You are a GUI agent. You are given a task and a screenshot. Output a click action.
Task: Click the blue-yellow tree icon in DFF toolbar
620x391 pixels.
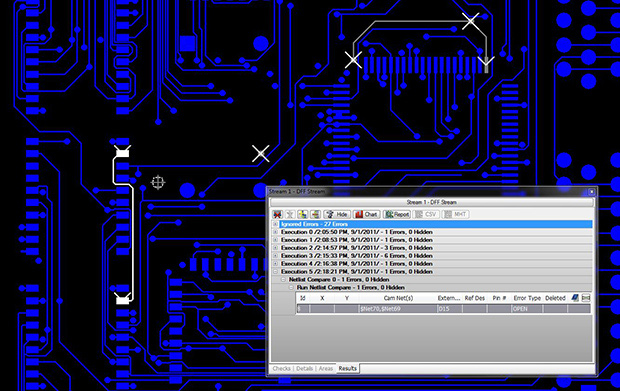coord(302,214)
